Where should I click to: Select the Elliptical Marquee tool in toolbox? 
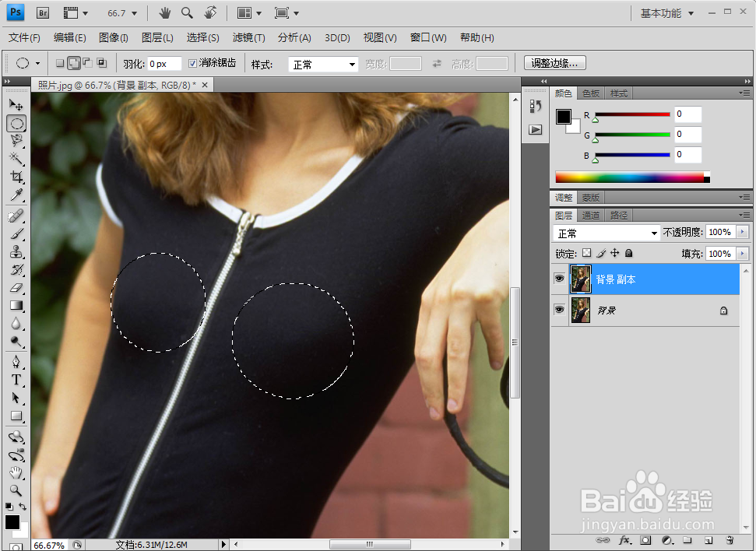point(16,124)
